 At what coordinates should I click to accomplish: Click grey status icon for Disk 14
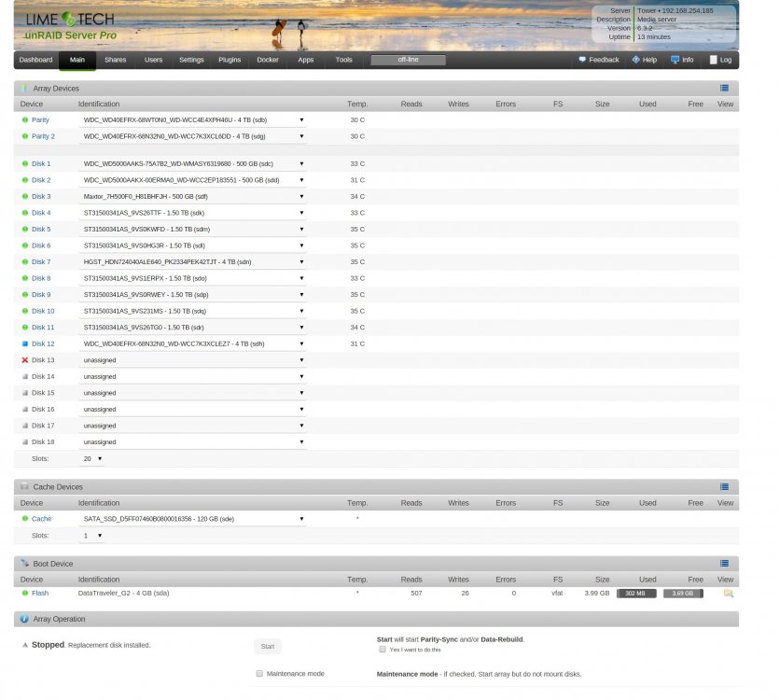click(25, 377)
